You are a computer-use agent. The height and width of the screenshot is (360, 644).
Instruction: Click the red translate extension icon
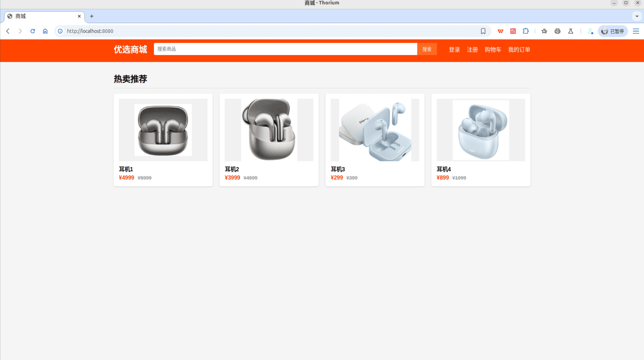click(x=513, y=31)
